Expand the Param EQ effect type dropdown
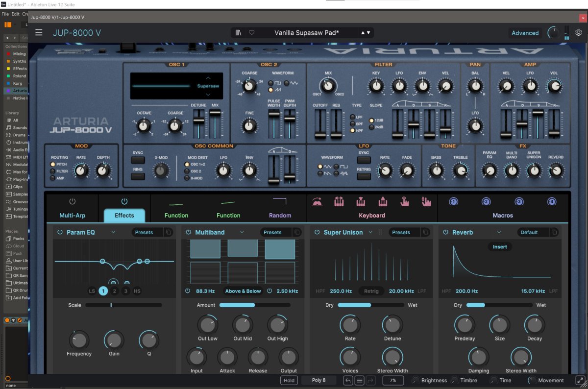The image size is (588, 389). tap(113, 232)
